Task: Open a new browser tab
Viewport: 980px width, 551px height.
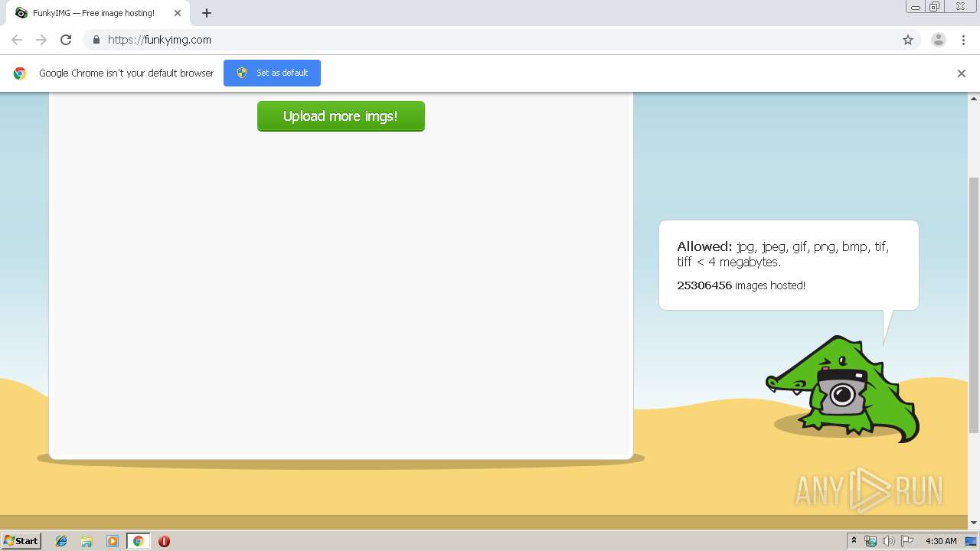Action: click(207, 13)
